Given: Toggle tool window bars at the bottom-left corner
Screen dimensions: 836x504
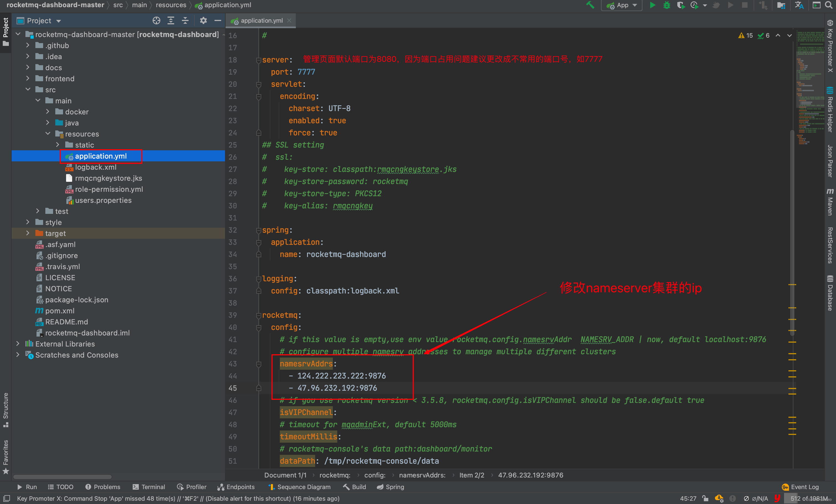Looking at the screenshot, I should point(6,498).
